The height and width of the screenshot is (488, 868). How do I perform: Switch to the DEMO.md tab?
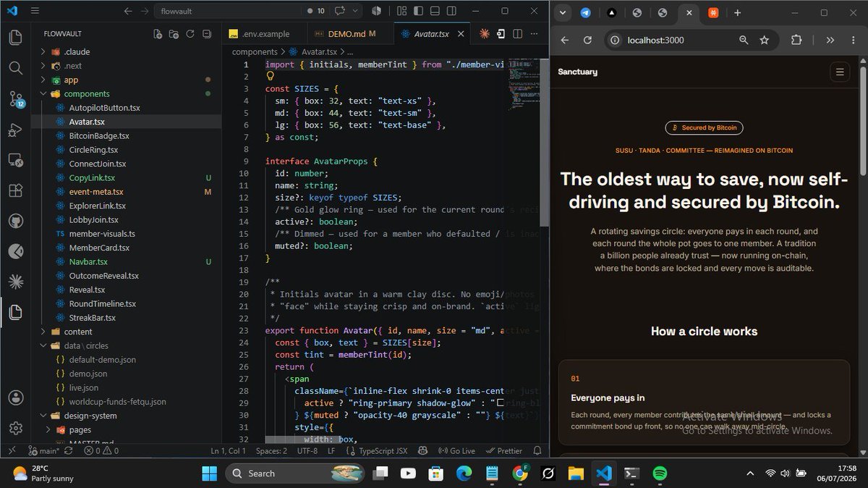[x=352, y=34]
